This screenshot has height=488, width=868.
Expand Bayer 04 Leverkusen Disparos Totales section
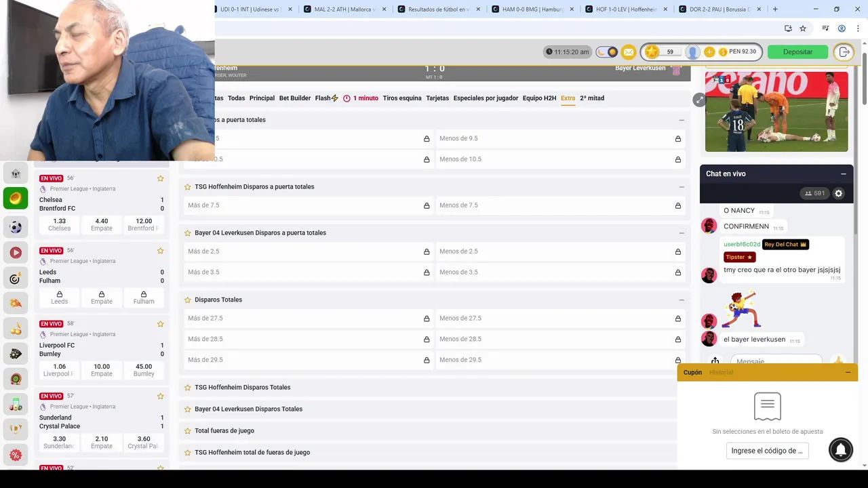(429, 409)
